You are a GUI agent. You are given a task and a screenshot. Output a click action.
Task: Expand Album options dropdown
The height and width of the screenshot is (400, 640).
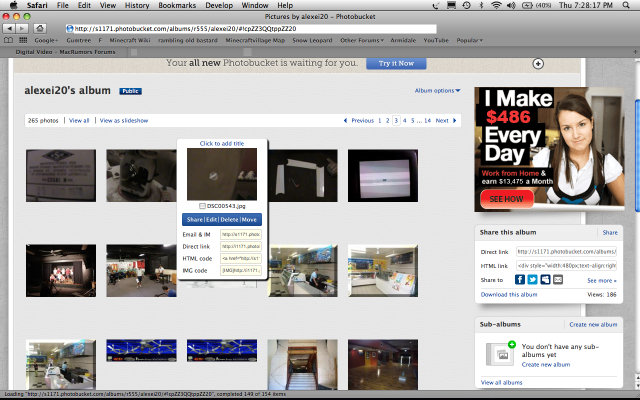(437, 91)
